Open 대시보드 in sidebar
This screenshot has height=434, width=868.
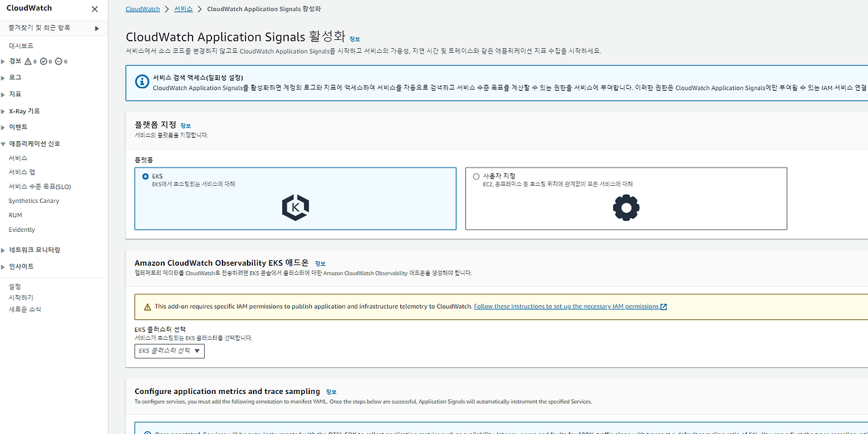coord(21,45)
